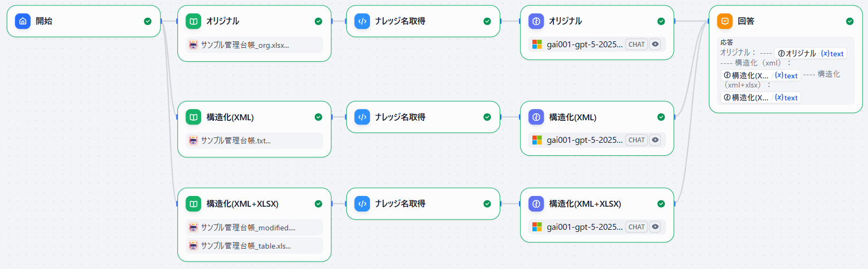Click the knowledge icon on the 構造化(XML+XLSX) retrieval node
Viewport: 868px width, 269px height.
click(x=194, y=204)
